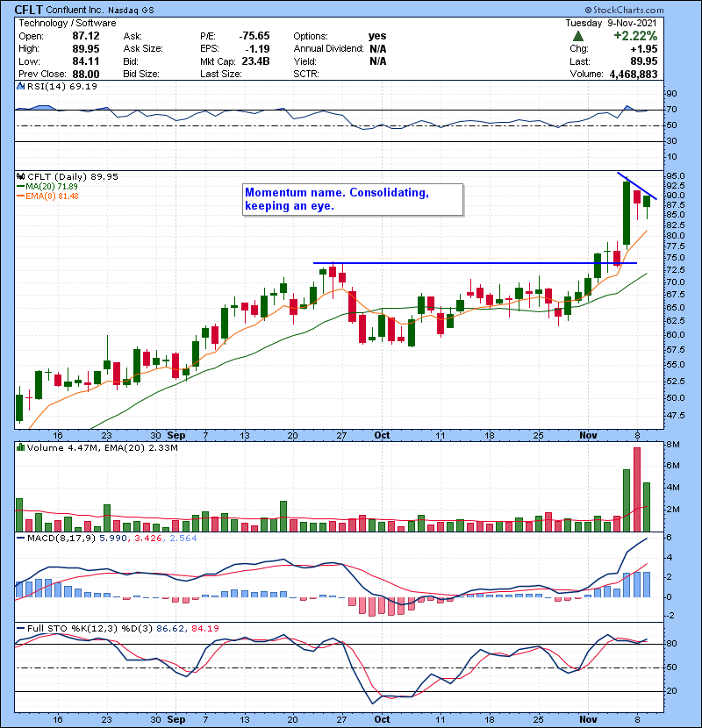
Task: Click the Last Size label
Action: [x=221, y=75]
